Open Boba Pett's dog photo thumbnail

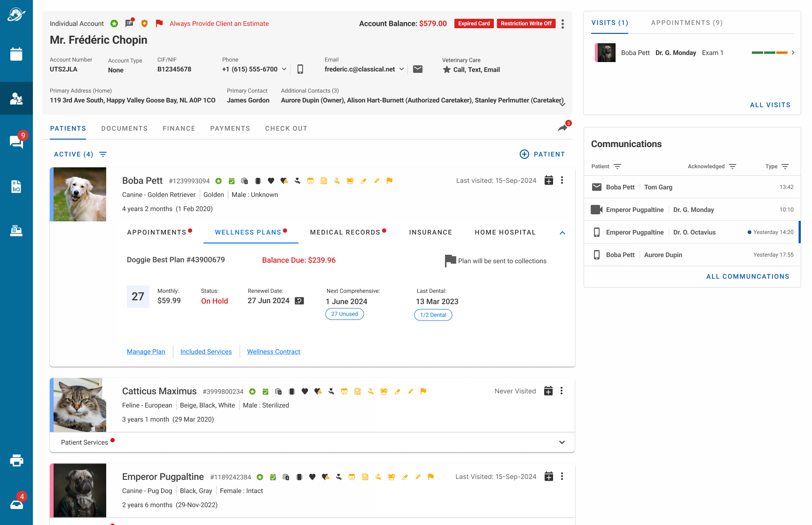pyautogui.click(x=80, y=194)
